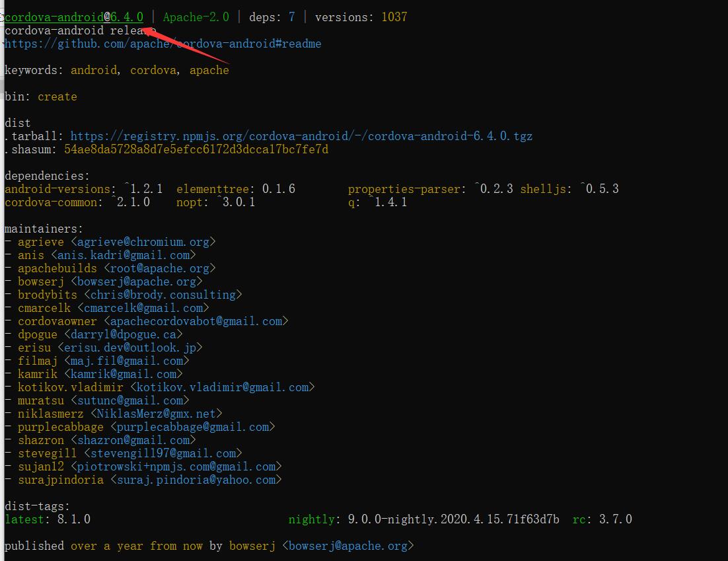The height and width of the screenshot is (561, 728).
Task: Click the maintainer name niklasmerz
Action: [51, 414]
